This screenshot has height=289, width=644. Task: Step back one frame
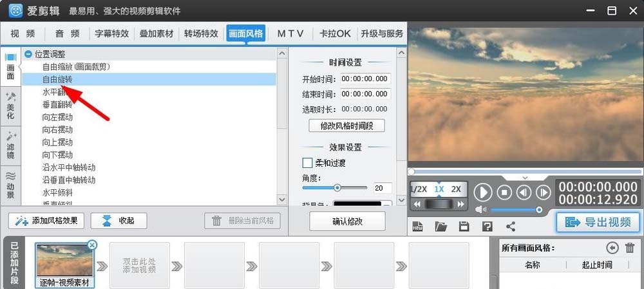(524, 192)
